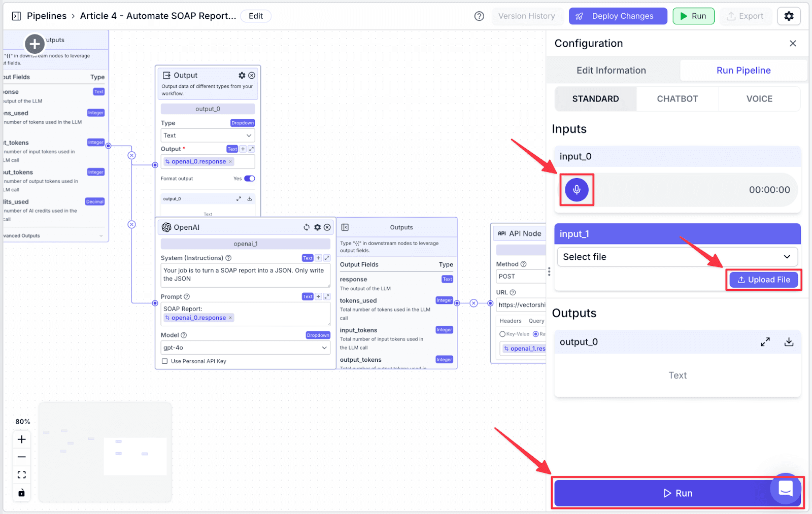The image size is (812, 514).
Task: Refresh the OpenAI node
Action: pyautogui.click(x=307, y=227)
